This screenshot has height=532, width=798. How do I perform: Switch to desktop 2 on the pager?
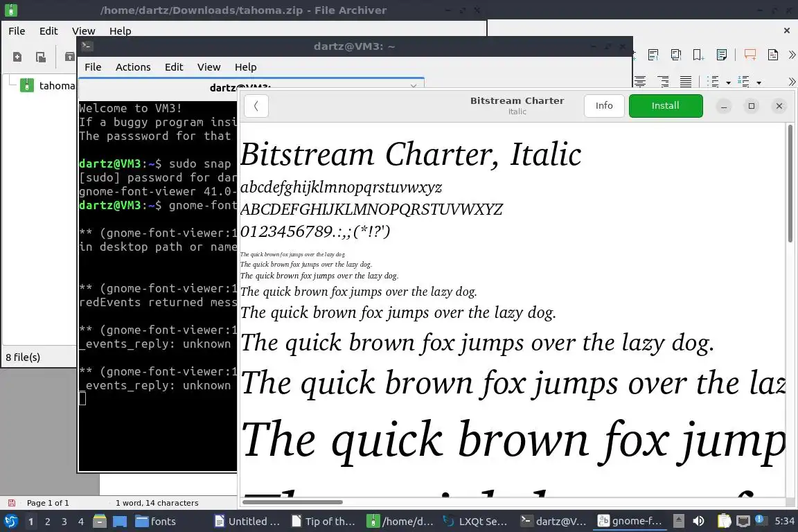[48, 522]
